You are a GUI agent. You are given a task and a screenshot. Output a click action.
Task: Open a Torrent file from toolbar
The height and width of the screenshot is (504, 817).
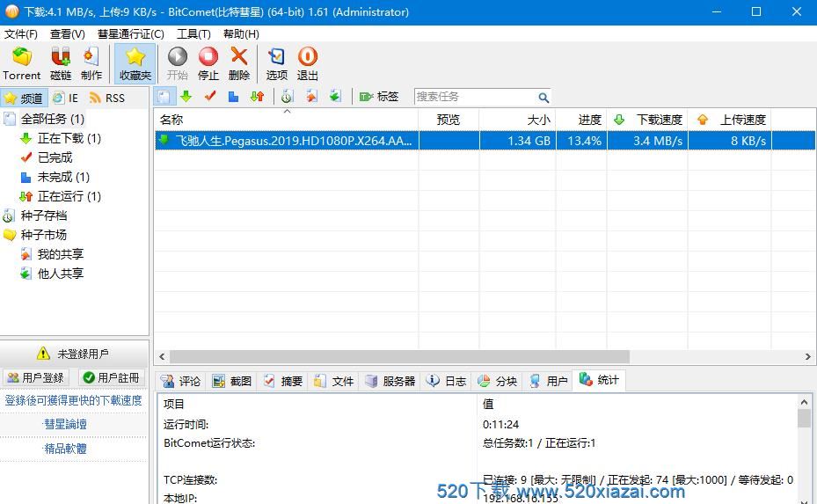[21, 63]
